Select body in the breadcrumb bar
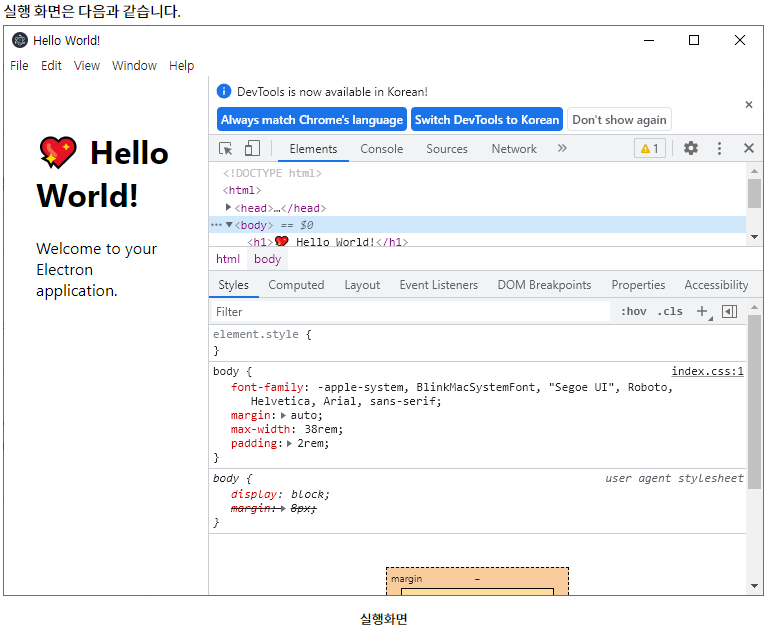 pos(267,259)
